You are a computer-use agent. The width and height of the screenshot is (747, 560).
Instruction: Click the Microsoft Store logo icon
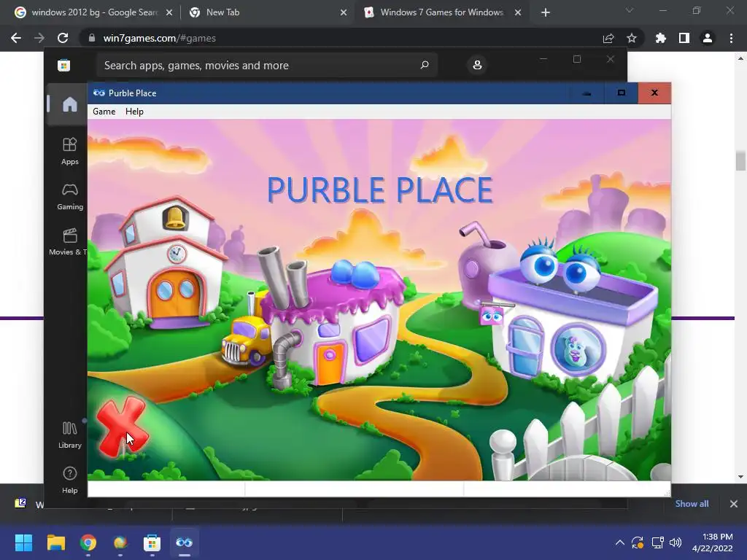click(x=64, y=65)
